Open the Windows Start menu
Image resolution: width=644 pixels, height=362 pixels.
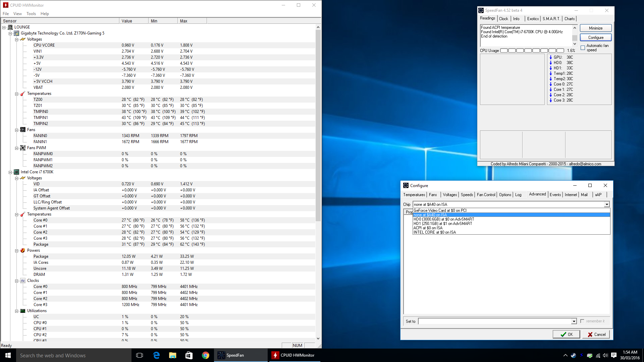pos(8,355)
